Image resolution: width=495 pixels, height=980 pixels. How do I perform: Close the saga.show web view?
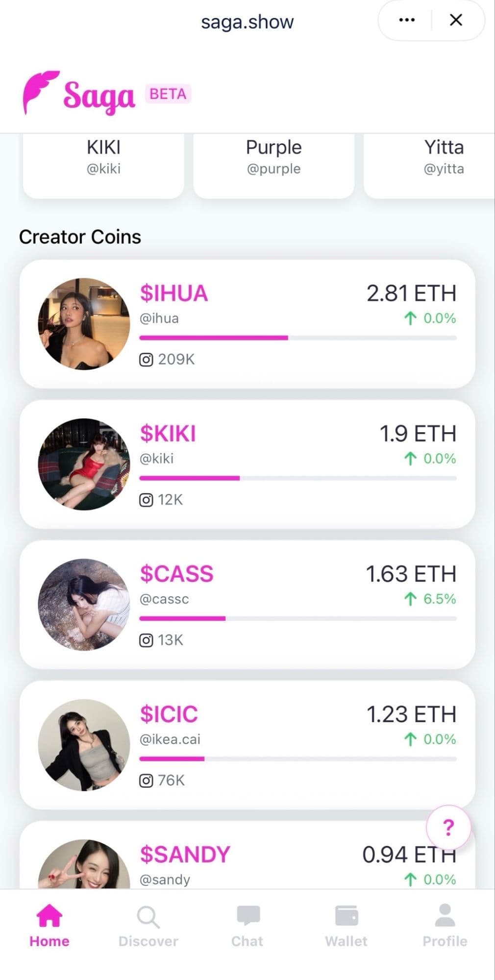pyautogui.click(x=456, y=20)
